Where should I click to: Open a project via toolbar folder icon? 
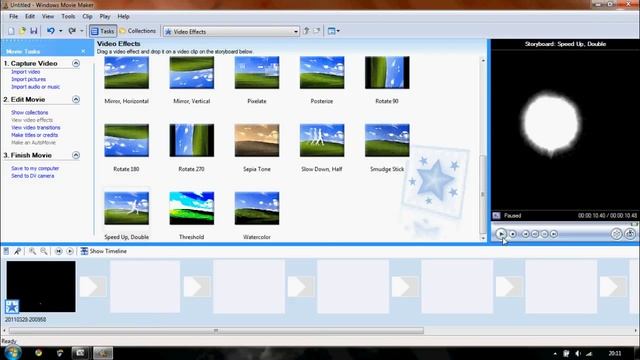click(x=22, y=31)
